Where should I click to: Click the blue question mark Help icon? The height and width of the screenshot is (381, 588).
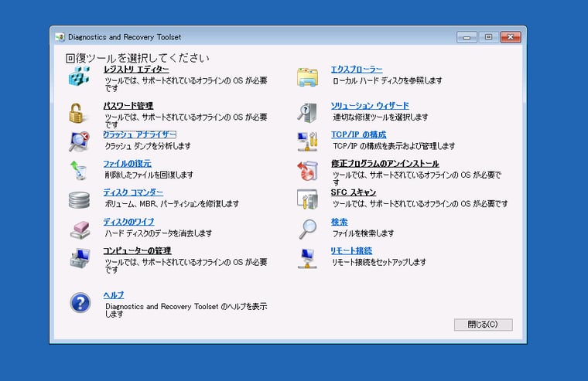[x=80, y=303]
